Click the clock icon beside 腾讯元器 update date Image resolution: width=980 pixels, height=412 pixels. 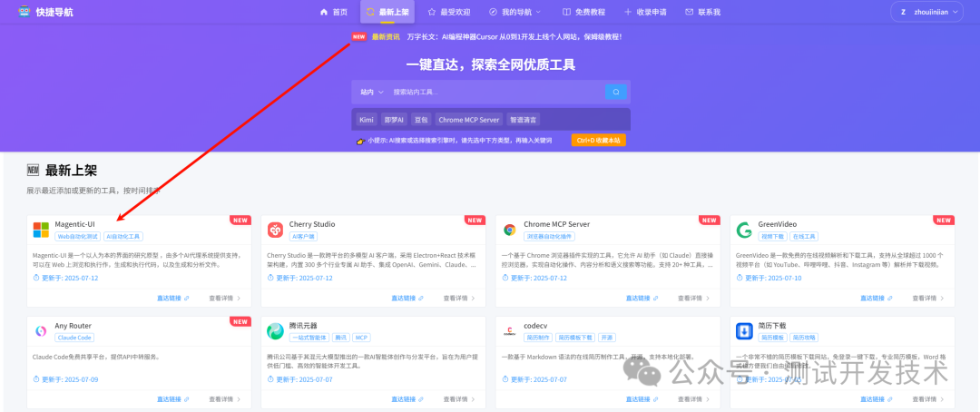[270, 378]
